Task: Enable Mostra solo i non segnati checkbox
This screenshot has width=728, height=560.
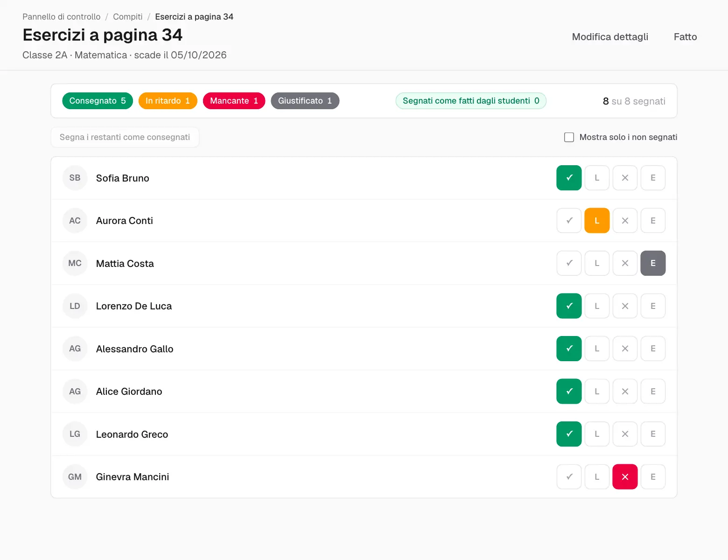Action: click(x=569, y=137)
